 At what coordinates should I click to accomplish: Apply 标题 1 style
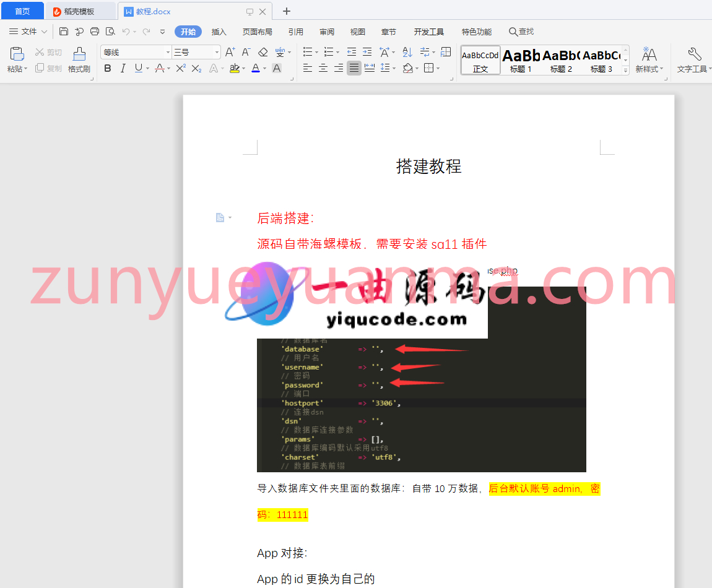(521, 60)
